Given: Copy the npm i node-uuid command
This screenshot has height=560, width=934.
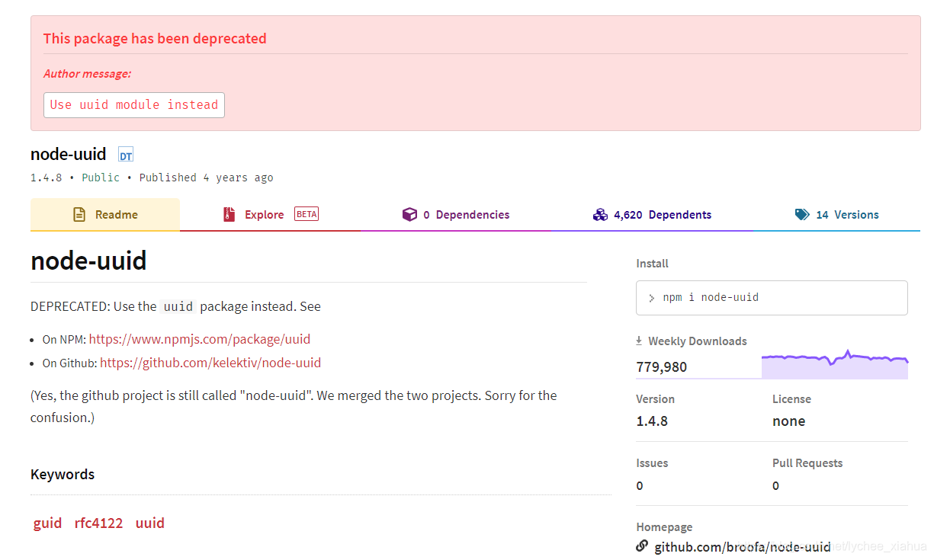Looking at the screenshot, I should click(772, 298).
